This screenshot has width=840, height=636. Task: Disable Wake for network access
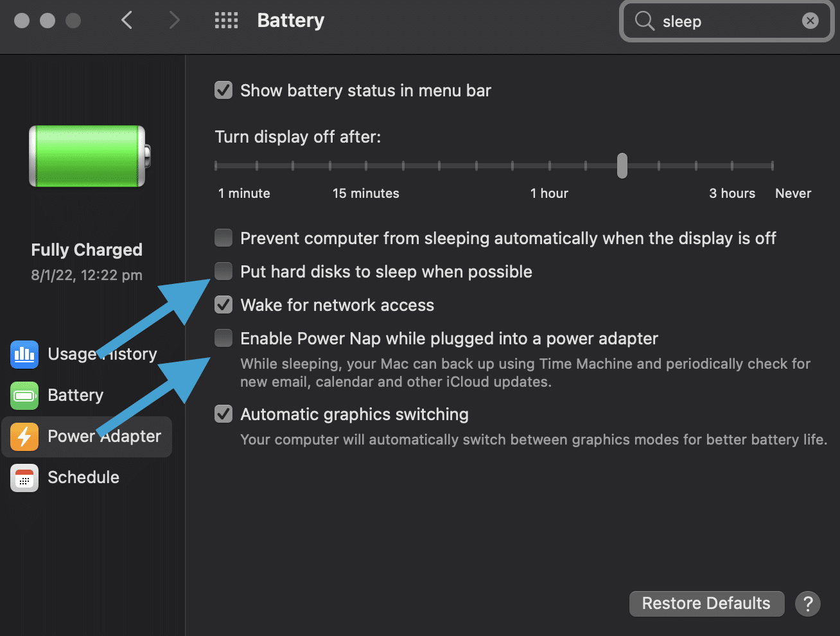point(223,305)
